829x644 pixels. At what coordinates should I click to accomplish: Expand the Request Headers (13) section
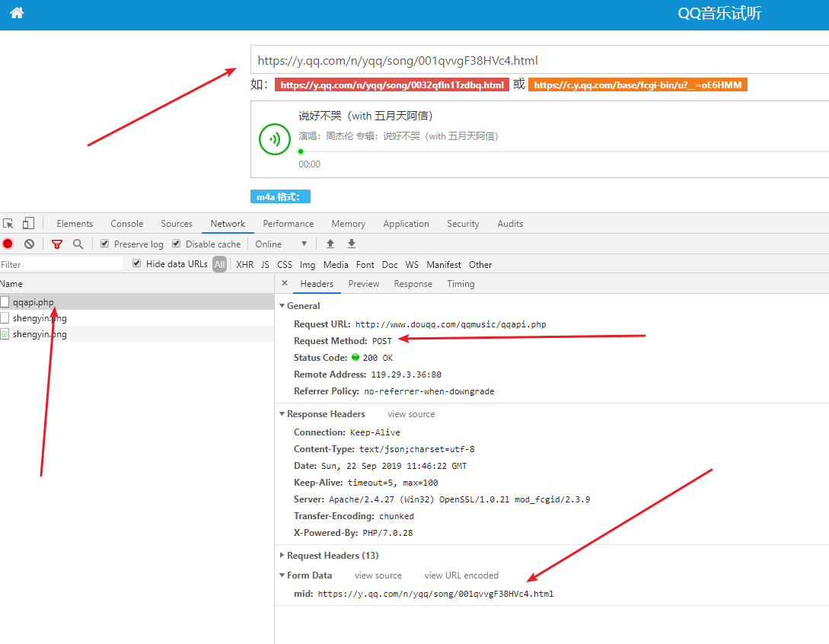click(x=282, y=555)
